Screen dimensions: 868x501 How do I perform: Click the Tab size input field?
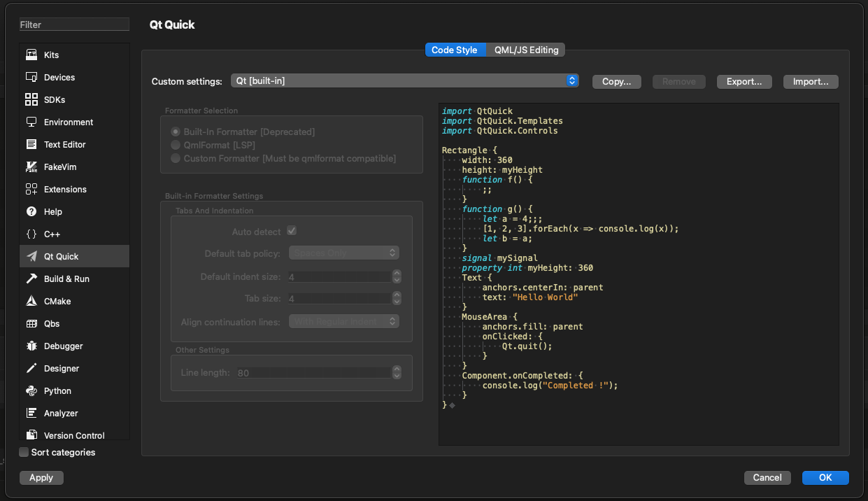point(339,298)
